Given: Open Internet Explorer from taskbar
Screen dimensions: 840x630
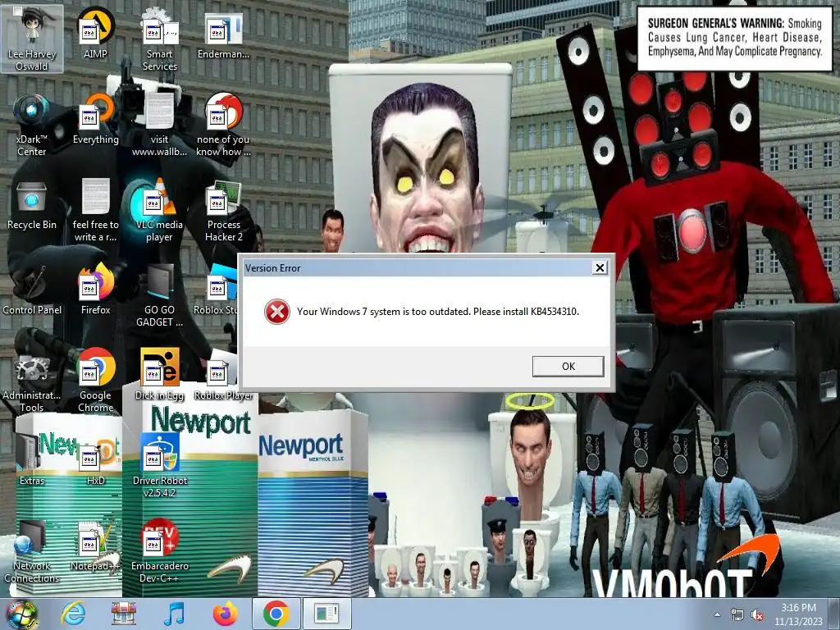Looking at the screenshot, I should tap(73, 614).
